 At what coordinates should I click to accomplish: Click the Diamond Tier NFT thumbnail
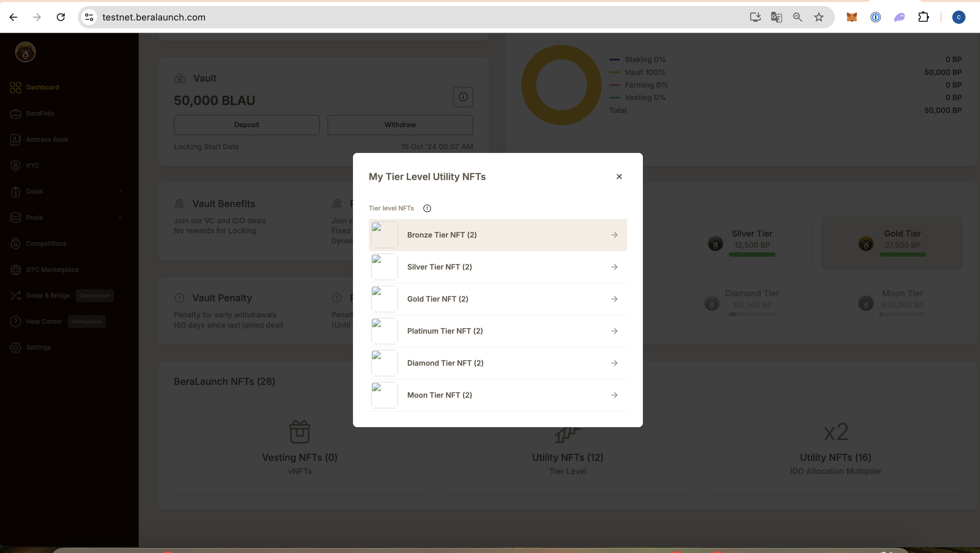[x=384, y=363]
